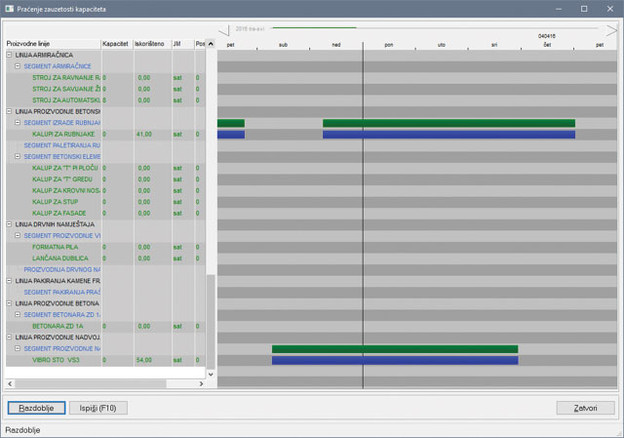624x438 pixels.
Task: Collapse SEGMENT ARMIRAČNICE tree node
Action: coord(17,66)
